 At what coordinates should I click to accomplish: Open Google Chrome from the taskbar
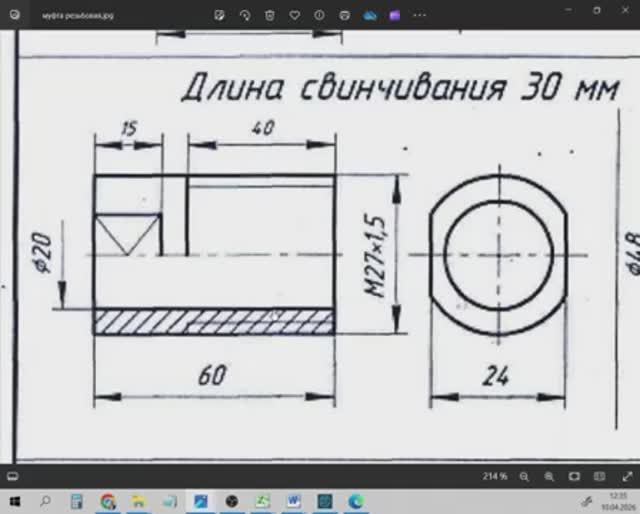tap(108, 501)
